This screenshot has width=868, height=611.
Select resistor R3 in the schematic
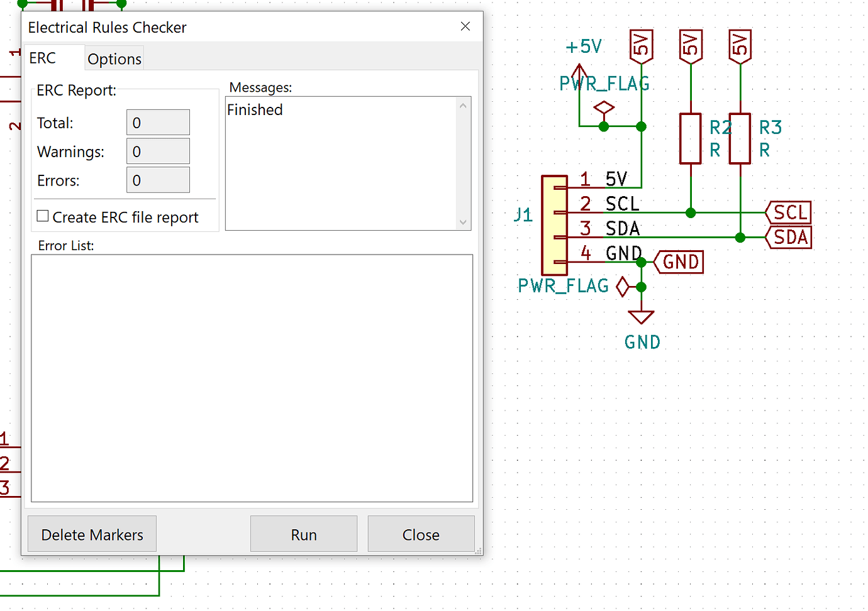(740, 138)
